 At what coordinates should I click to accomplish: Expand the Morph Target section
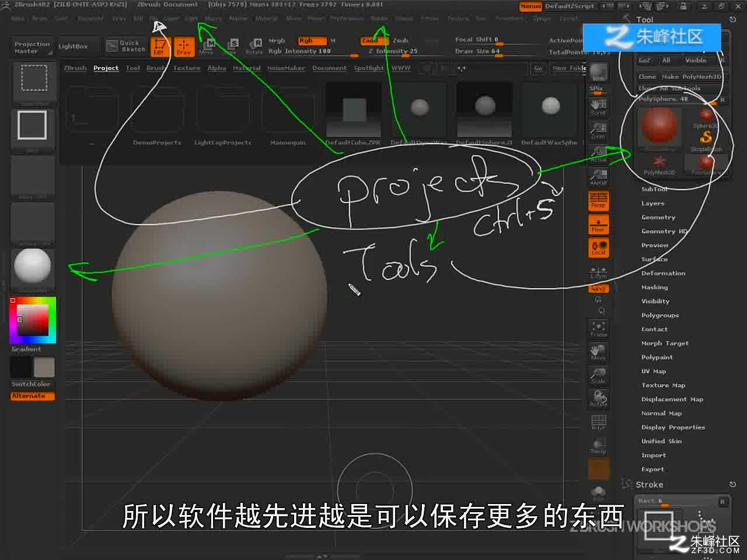[665, 343]
